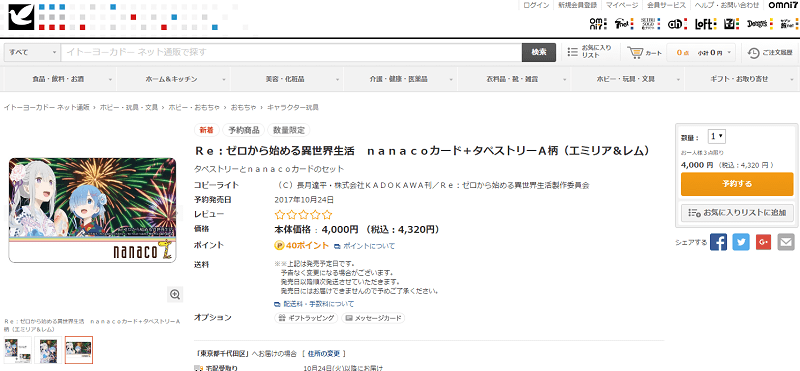Click お気に入りリストに追加 button
This screenshot has height=371, width=800.
pyautogui.click(x=737, y=212)
